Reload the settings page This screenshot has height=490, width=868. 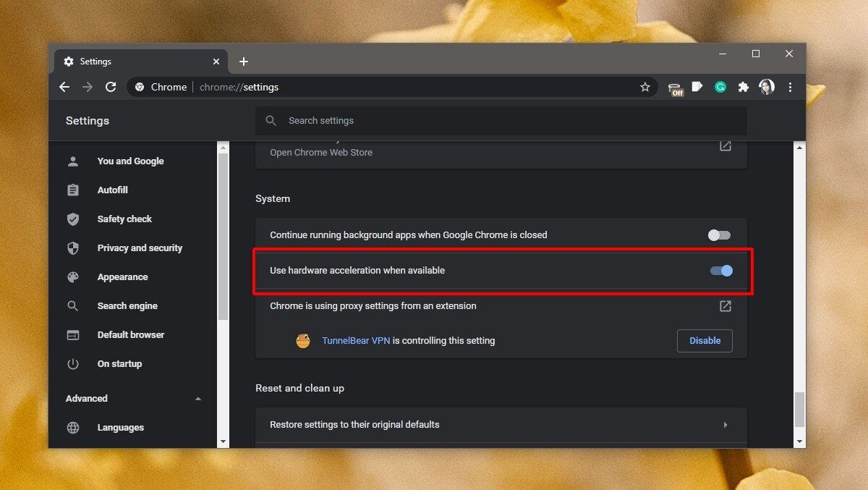pos(111,87)
